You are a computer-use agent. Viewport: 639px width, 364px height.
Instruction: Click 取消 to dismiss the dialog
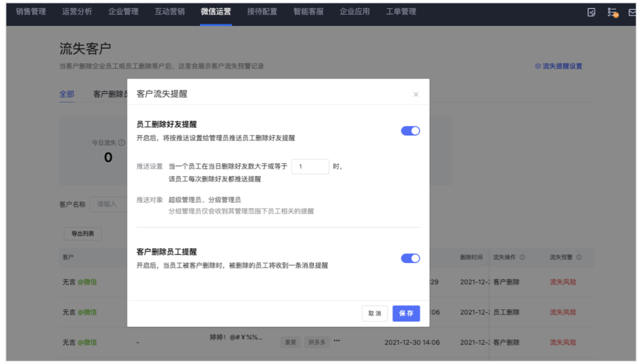click(375, 314)
